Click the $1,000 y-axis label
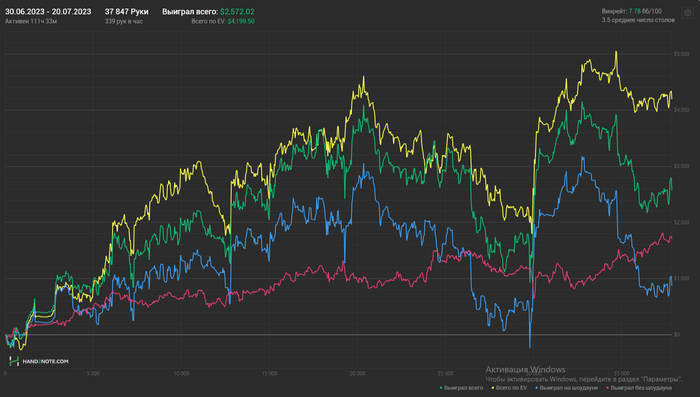The width and height of the screenshot is (700, 397). [x=681, y=278]
